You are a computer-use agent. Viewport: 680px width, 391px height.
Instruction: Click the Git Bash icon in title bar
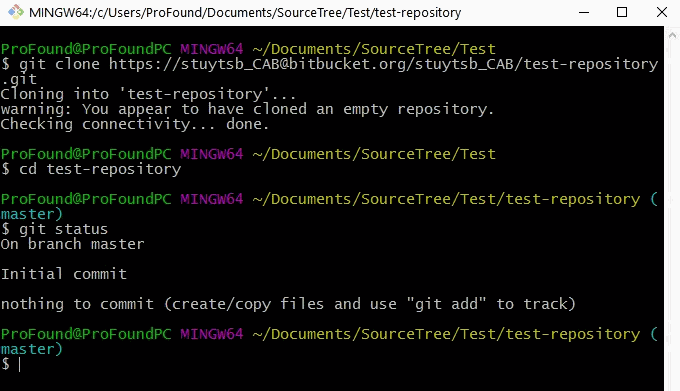point(16,12)
